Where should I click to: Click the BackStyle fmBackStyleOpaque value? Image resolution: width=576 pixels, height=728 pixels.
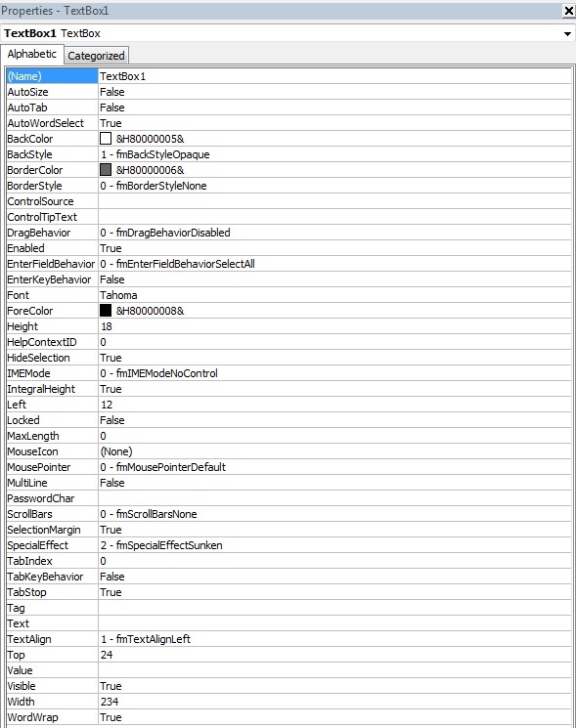[x=334, y=154]
